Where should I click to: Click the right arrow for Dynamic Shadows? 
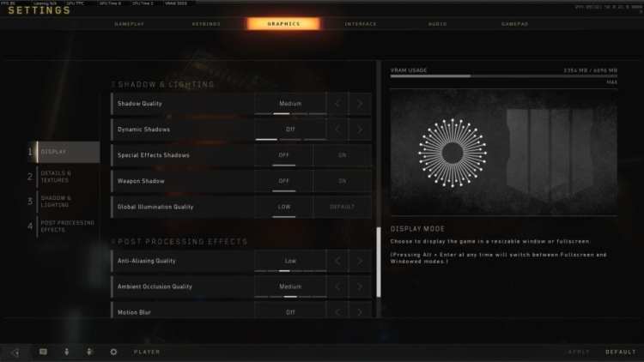click(x=360, y=130)
